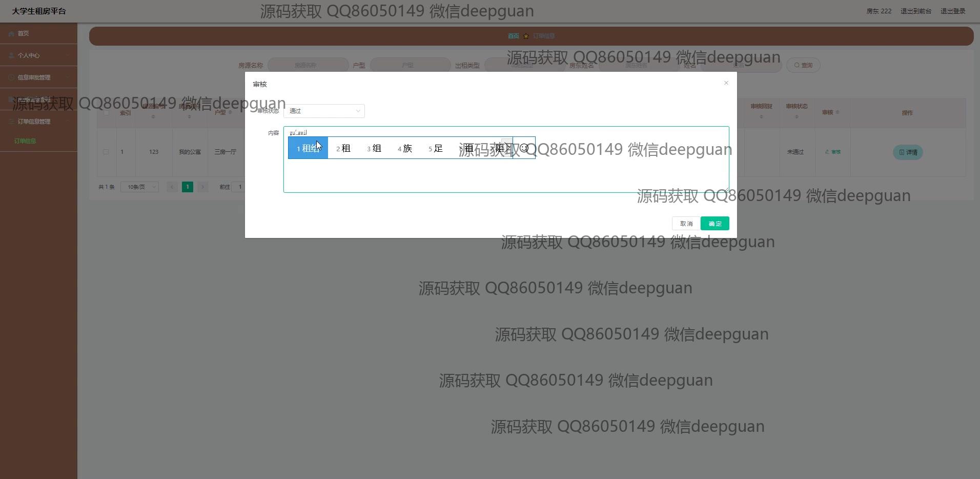
Task: Choose IME candidate 5 足
Action: [x=436, y=148]
